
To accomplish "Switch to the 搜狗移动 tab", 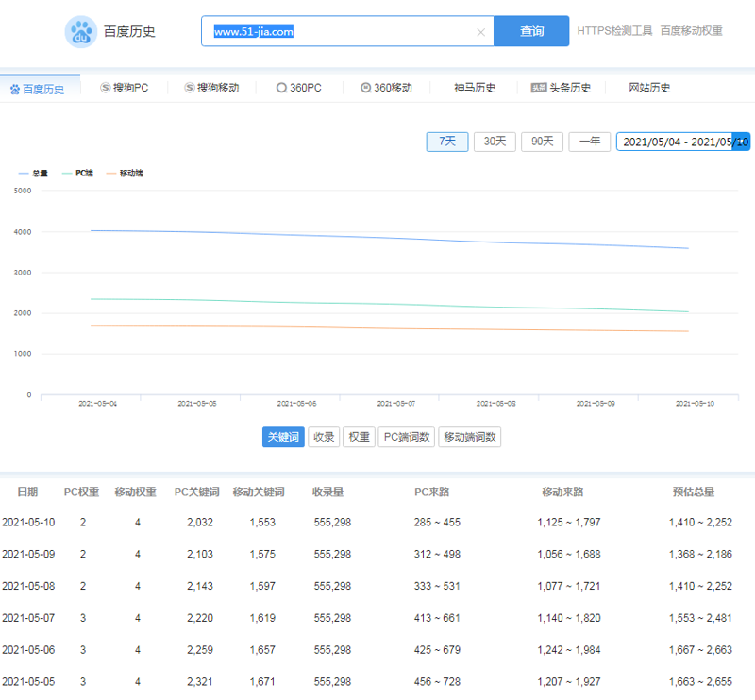I will (x=211, y=88).
